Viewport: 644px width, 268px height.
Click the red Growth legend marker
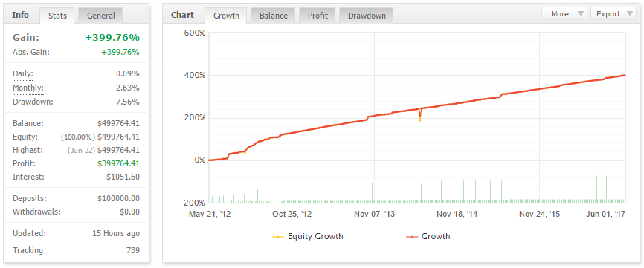click(412, 236)
